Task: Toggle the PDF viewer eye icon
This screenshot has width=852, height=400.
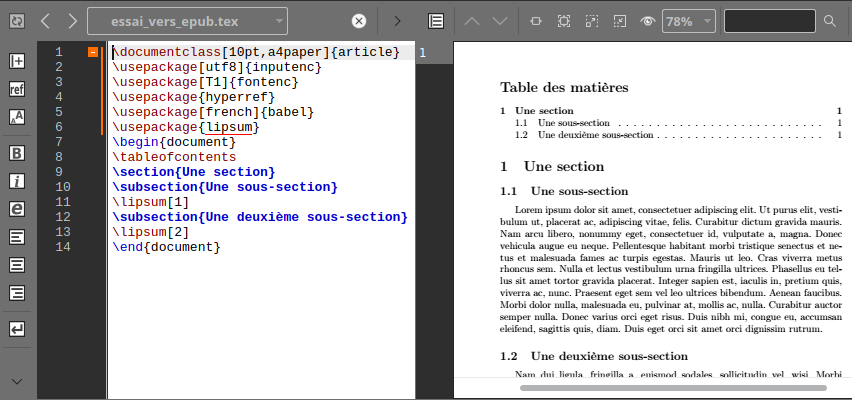Action: pyautogui.click(x=648, y=20)
